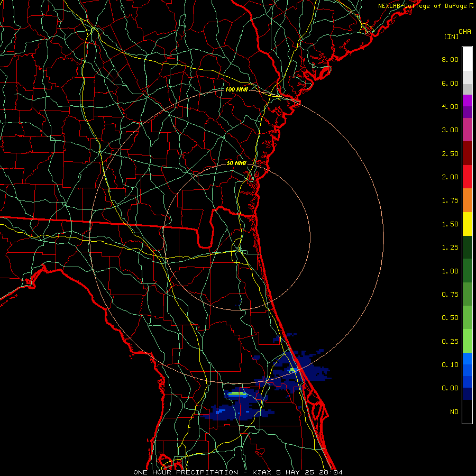Click the "0.75" legend value

tap(450, 295)
